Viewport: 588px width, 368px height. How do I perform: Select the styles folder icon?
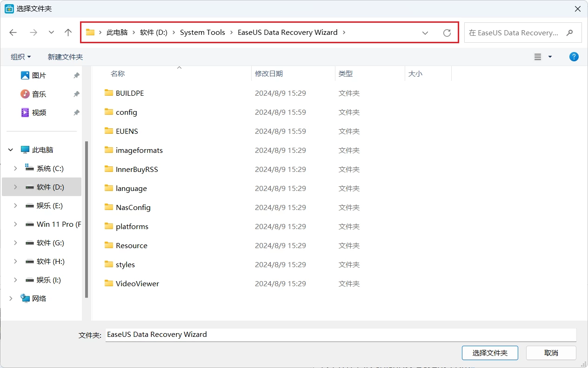pyautogui.click(x=109, y=264)
